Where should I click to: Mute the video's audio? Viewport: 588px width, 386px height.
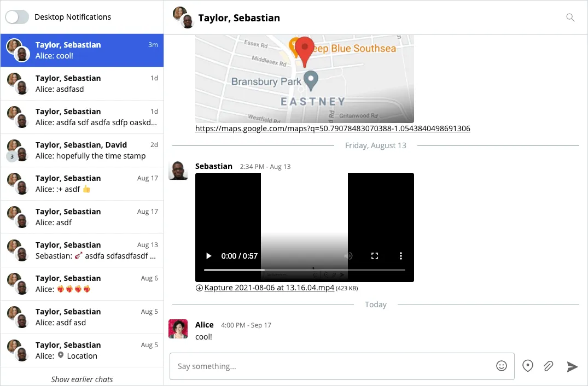[348, 256]
